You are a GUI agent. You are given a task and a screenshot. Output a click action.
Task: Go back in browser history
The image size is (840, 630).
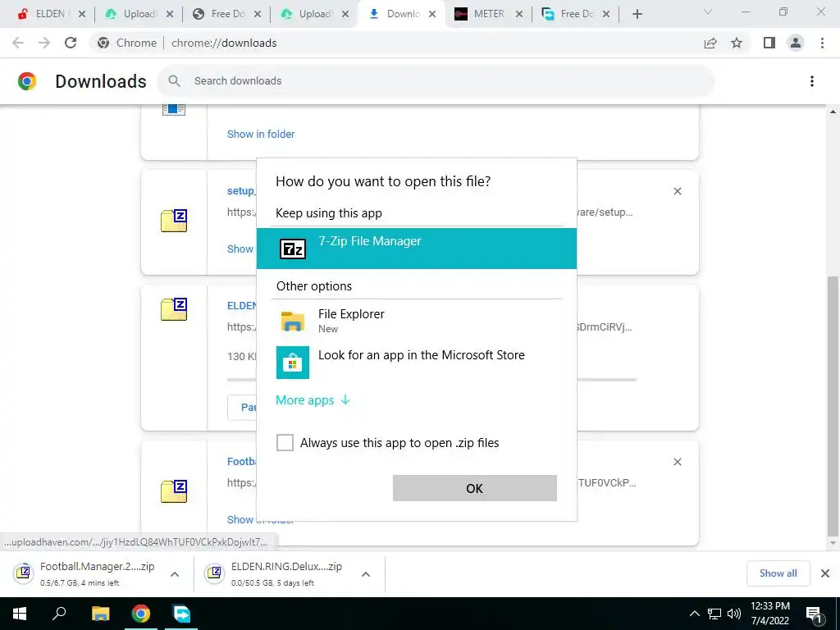coord(18,43)
